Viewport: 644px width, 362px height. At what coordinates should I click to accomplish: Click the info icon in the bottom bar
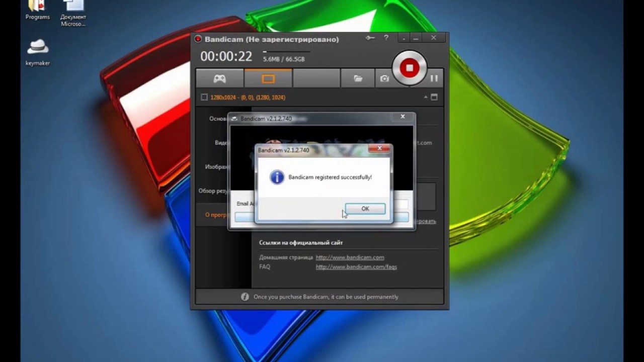245,297
